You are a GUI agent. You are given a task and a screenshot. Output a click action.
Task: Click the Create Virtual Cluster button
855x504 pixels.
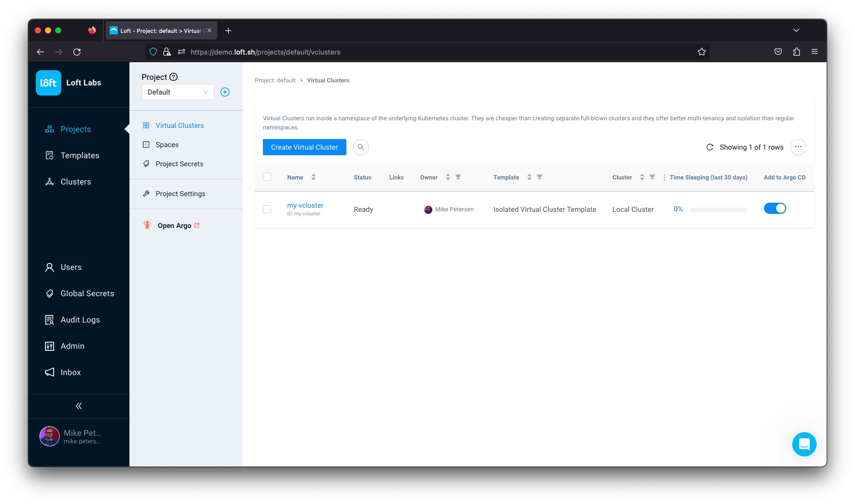point(304,147)
